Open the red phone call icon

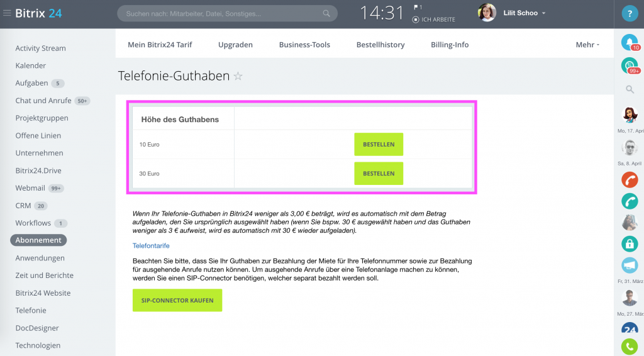click(630, 180)
